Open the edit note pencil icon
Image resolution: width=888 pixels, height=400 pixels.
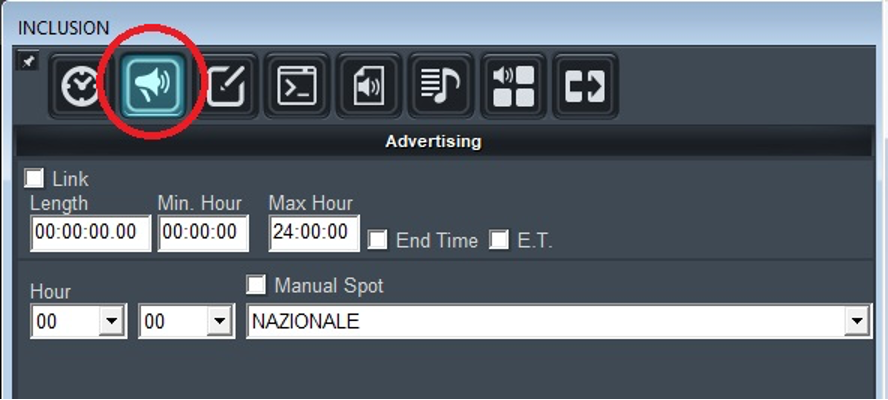point(229,86)
